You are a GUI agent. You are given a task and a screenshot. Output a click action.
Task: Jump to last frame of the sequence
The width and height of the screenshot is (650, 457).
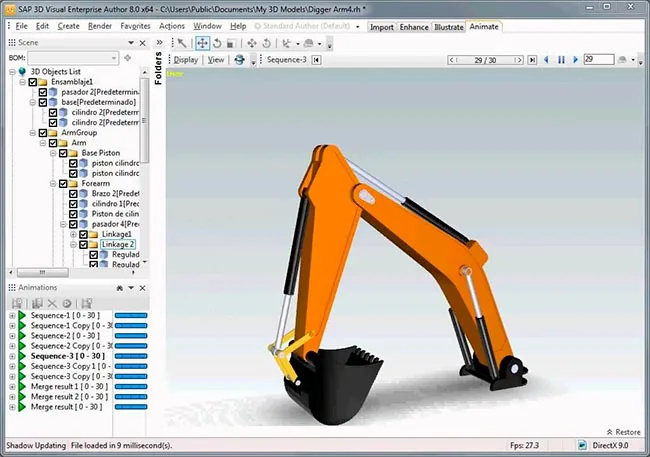tap(532, 60)
